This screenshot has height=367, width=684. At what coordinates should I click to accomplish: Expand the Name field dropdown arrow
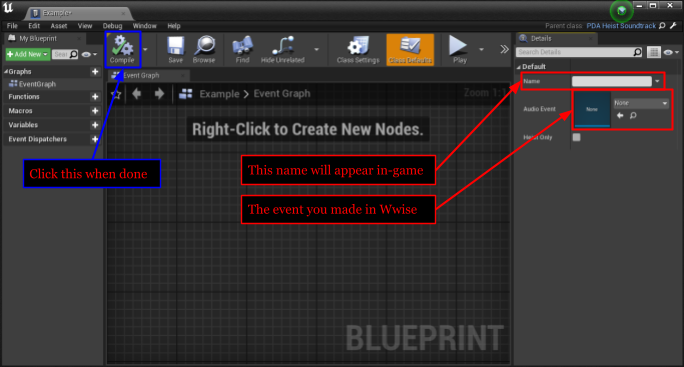(x=657, y=81)
